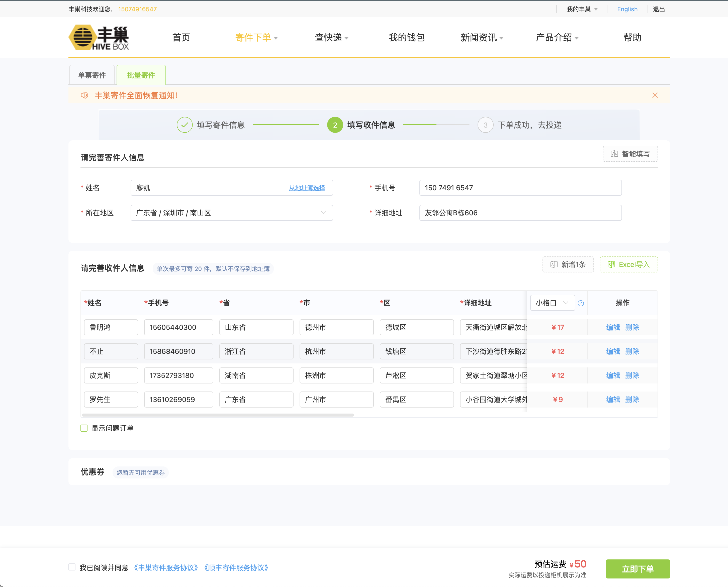The image size is (728, 587).
Task: Close the orange notification banner
Action: (x=655, y=95)
